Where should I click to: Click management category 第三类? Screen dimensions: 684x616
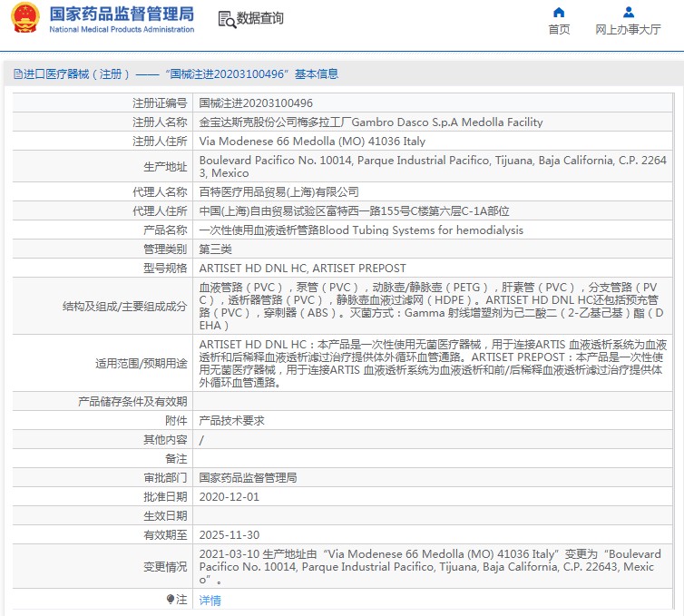[216, 249]
